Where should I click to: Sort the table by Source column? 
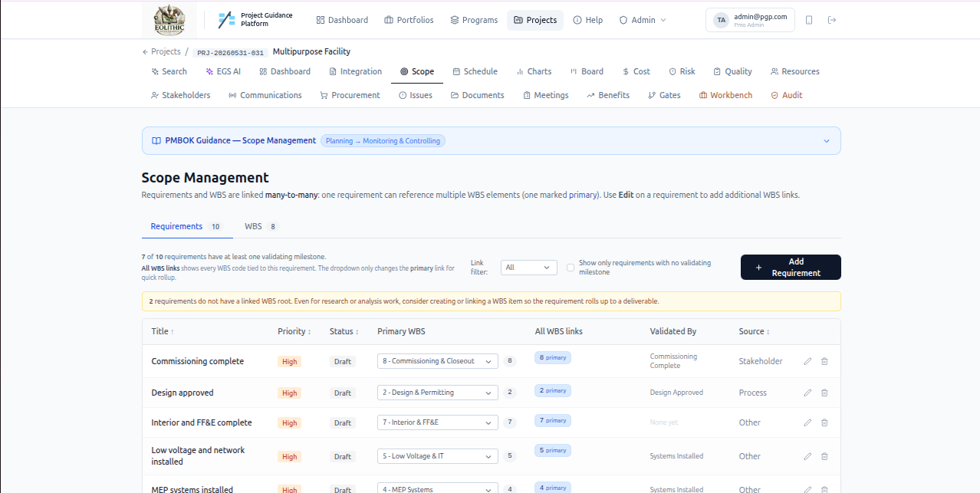point(755,331)
